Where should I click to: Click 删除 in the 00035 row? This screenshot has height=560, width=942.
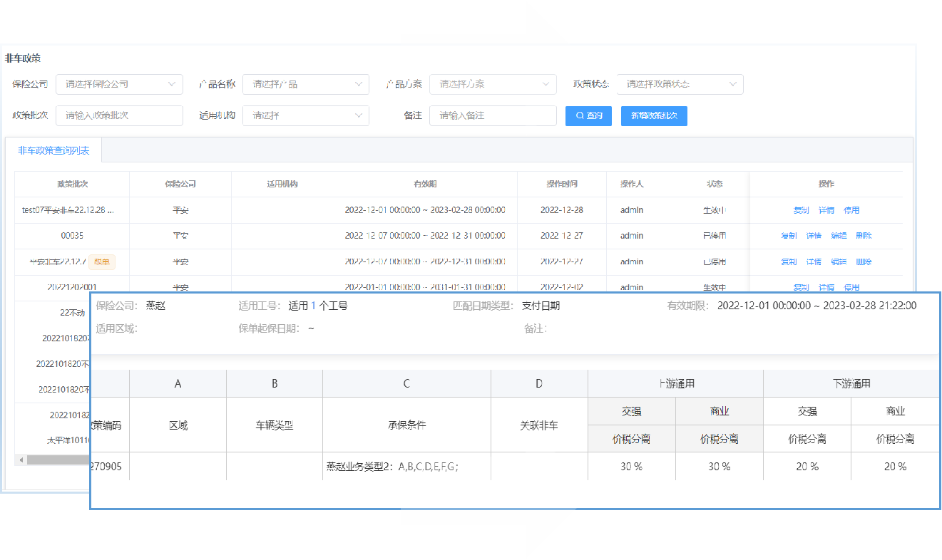[864, 236]
